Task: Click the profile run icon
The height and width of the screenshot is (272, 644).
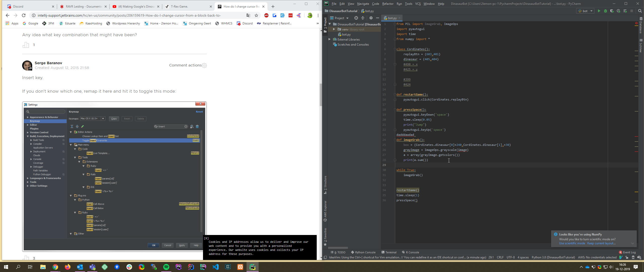Action: point(619,11)
